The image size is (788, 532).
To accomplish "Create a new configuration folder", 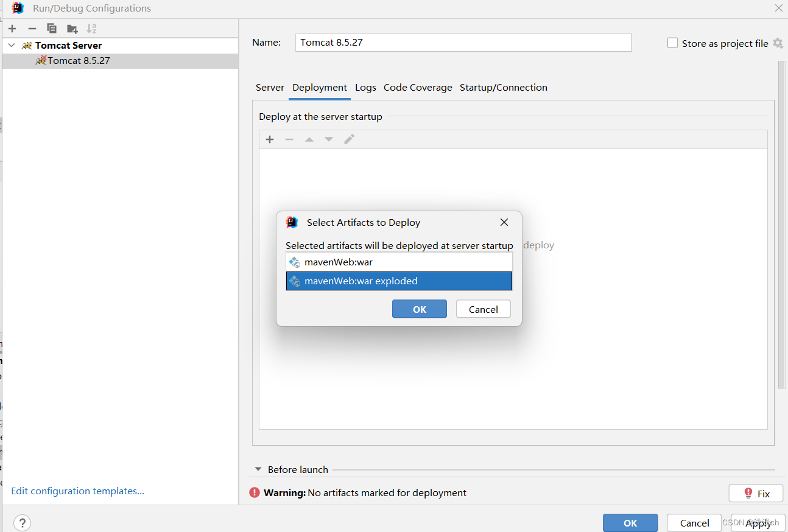I will pyautogui.click(x=72, y=29).
